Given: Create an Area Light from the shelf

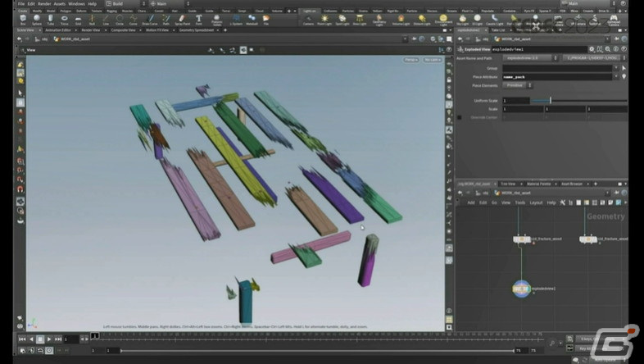Looking at the screenshot, I should pos(360,20).
